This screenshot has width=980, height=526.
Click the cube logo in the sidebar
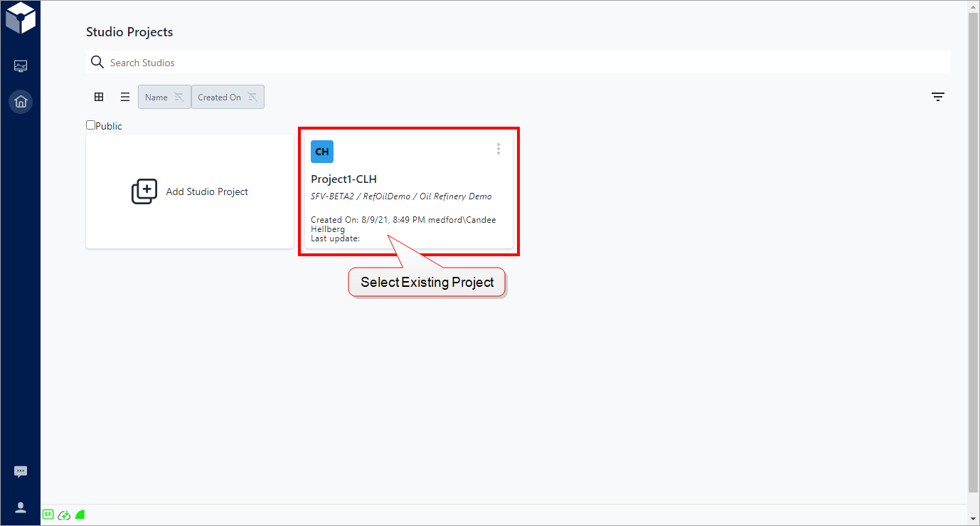[x=21, y=19]
